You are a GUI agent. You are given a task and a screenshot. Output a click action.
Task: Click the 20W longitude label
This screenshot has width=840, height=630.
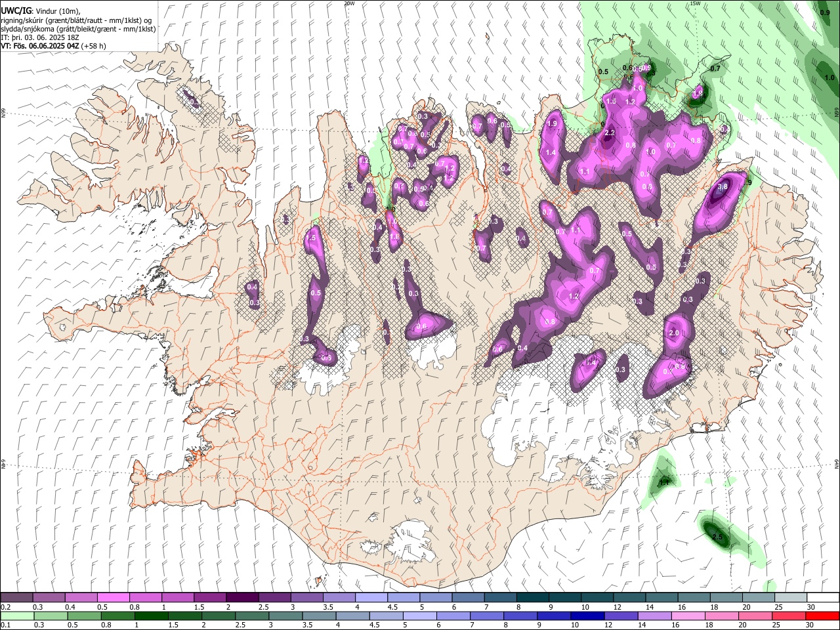pyautogui.click(x=349, y=3)
